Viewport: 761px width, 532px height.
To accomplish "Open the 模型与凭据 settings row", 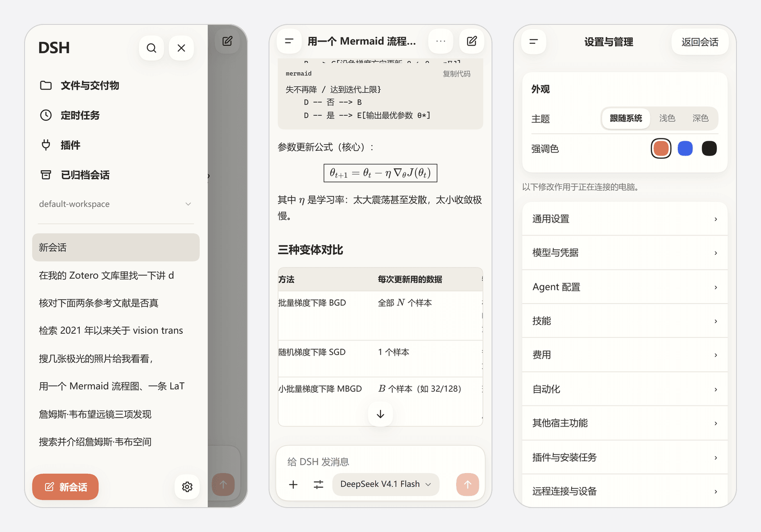I will (625, 253).
